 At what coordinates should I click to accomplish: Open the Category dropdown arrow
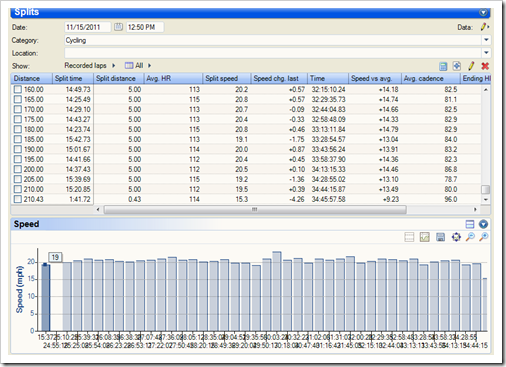(486, 40)
